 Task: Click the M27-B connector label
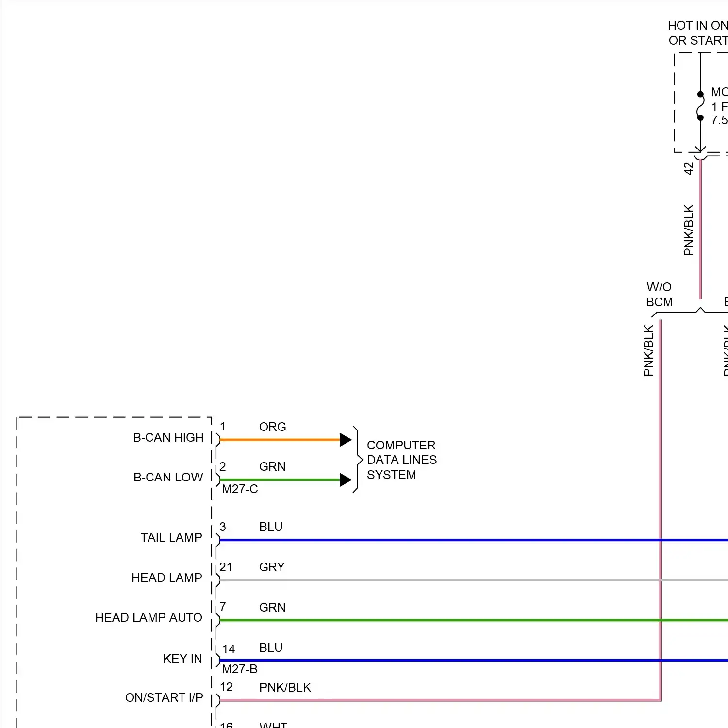coord(240,669)
